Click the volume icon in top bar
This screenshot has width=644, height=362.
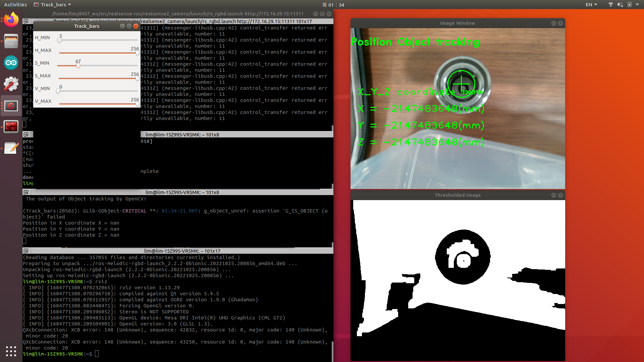tap(620, 5)
